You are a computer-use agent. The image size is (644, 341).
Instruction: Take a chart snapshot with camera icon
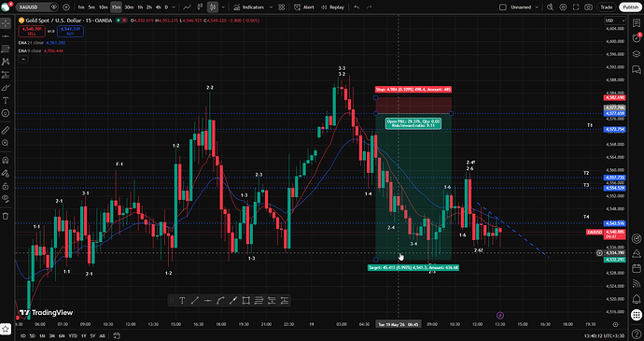589,7
